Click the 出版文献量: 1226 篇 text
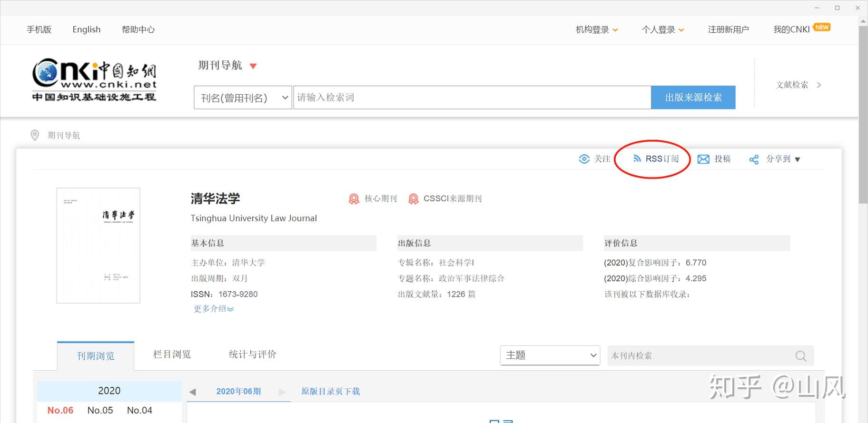This screenshot has width=868, height=423. tap(436, 295)
